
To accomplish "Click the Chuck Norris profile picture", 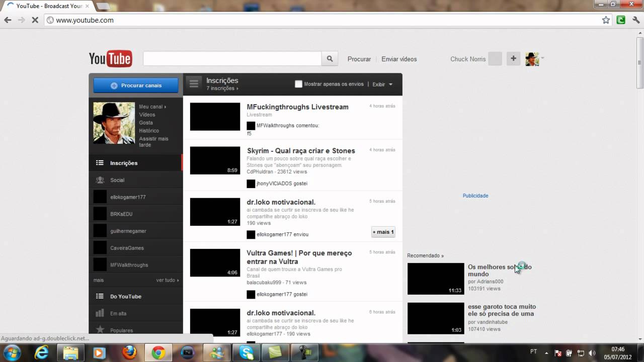I will pyautogui.click(x=114, y=123).
